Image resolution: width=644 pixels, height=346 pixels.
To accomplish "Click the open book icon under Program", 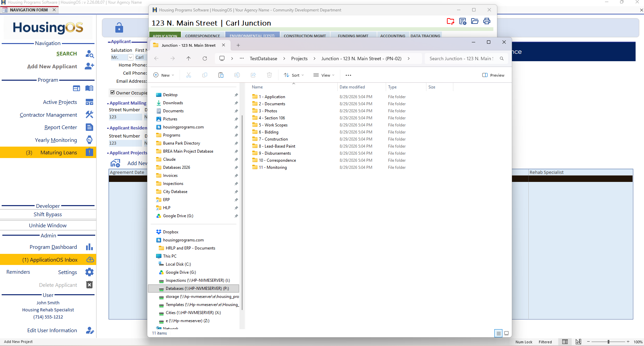I will pyautogui.click(x=89, y=88).
